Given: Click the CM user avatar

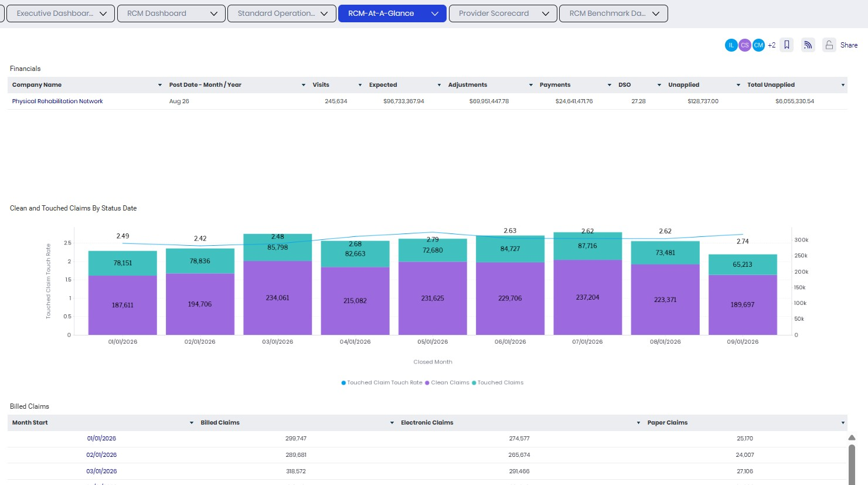Looking at the screenshot, I should coord(758,45).
